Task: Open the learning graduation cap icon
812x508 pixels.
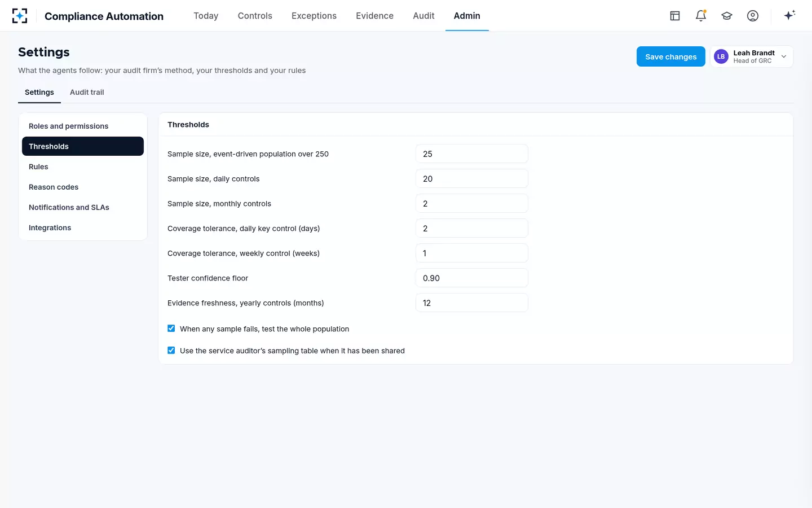Action: tap(727, 16)
